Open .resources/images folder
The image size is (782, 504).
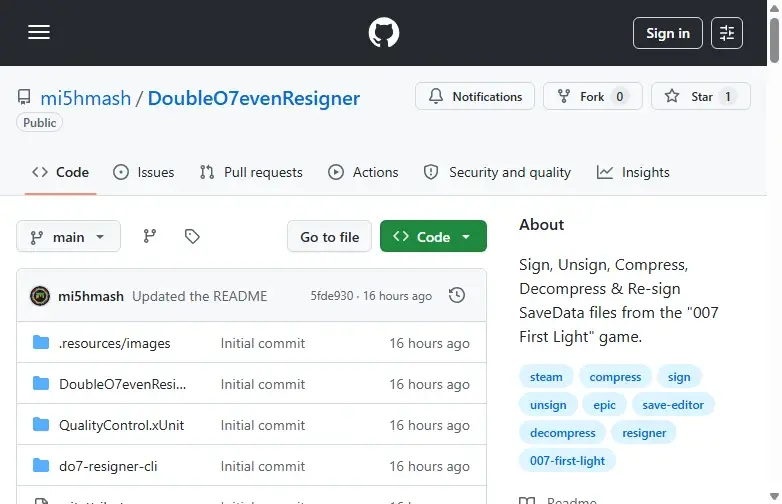coord(115,343)
